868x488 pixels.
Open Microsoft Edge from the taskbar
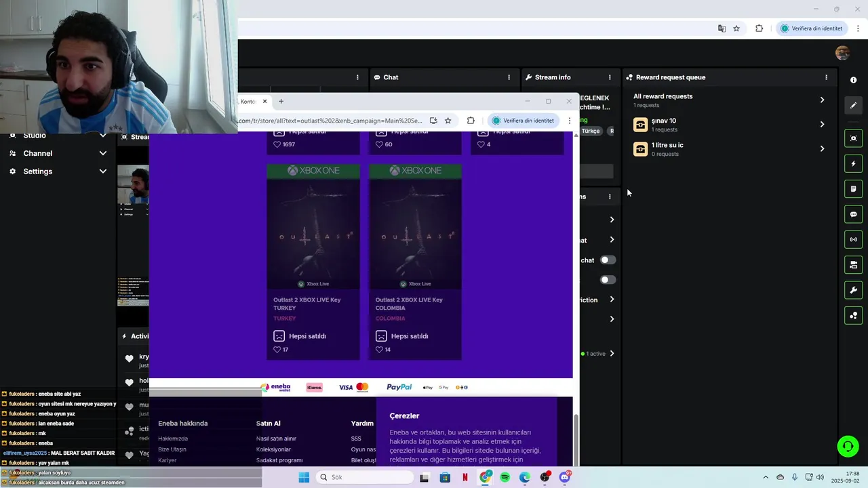[x=525, y=477]
